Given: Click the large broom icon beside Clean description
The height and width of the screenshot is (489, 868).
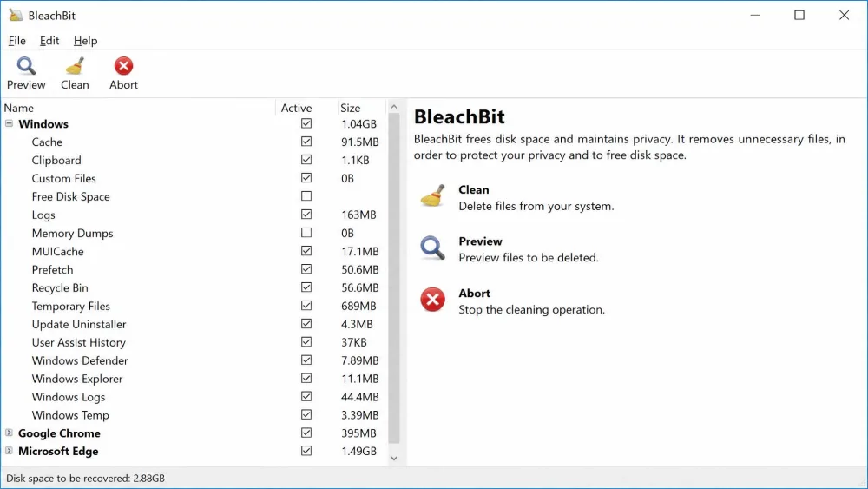Looking at the screenshot, I should coord(432,196).
